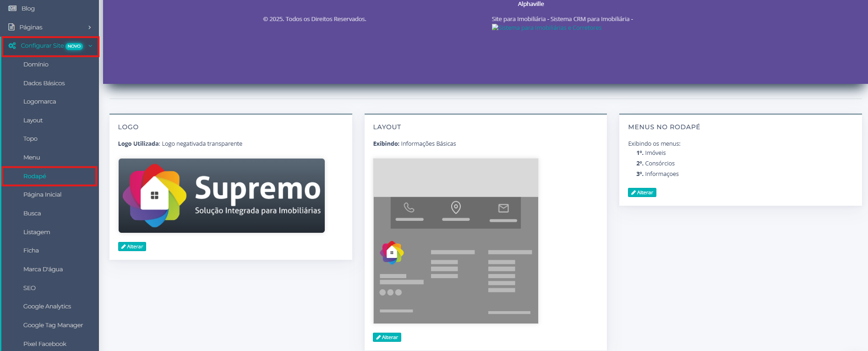
Task: Click the phone icon in layout preview
Action: [409, 208]
